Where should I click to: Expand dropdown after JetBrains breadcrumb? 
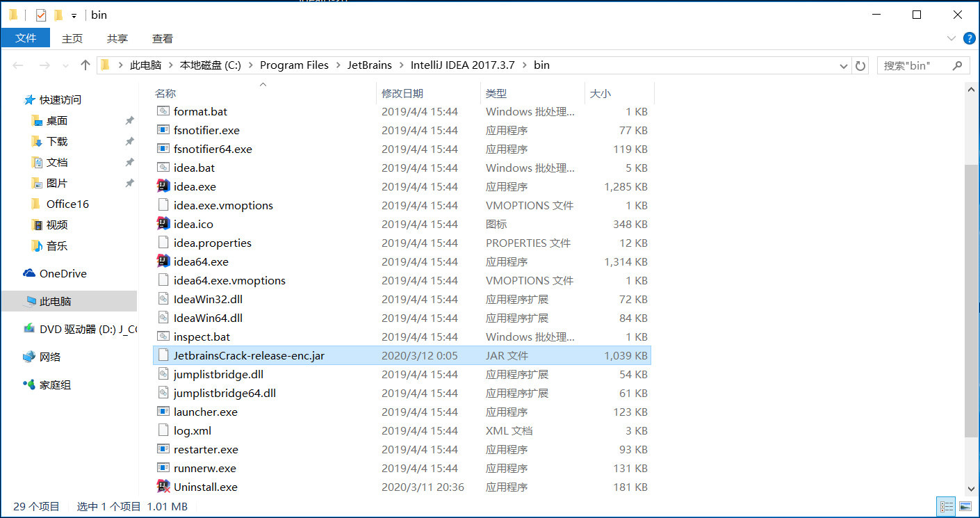401,65
